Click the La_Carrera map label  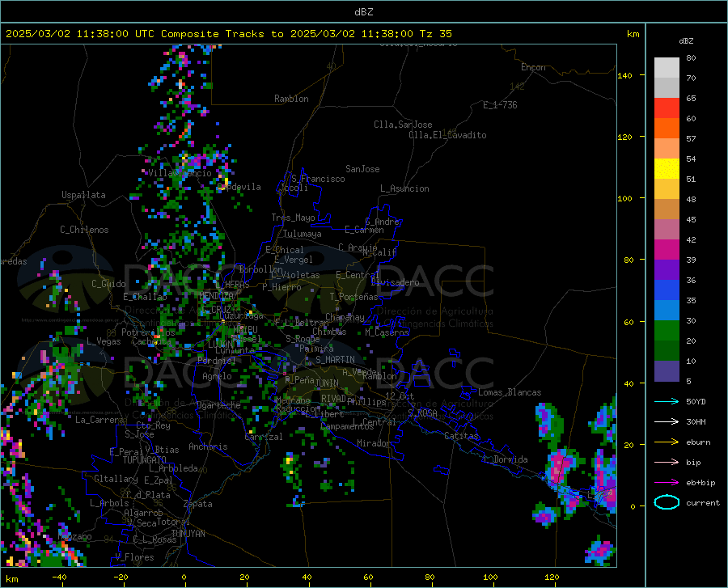tap(99, 420)
